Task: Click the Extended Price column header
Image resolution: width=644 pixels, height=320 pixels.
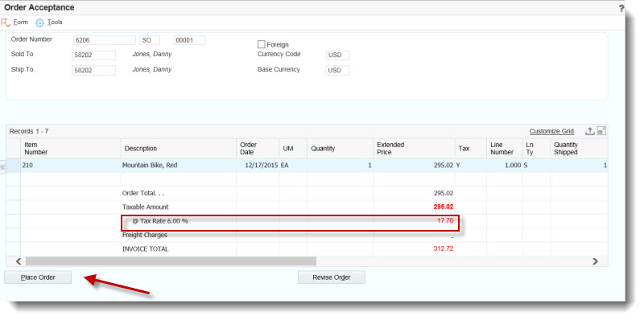Action: [x=414, y=149]
